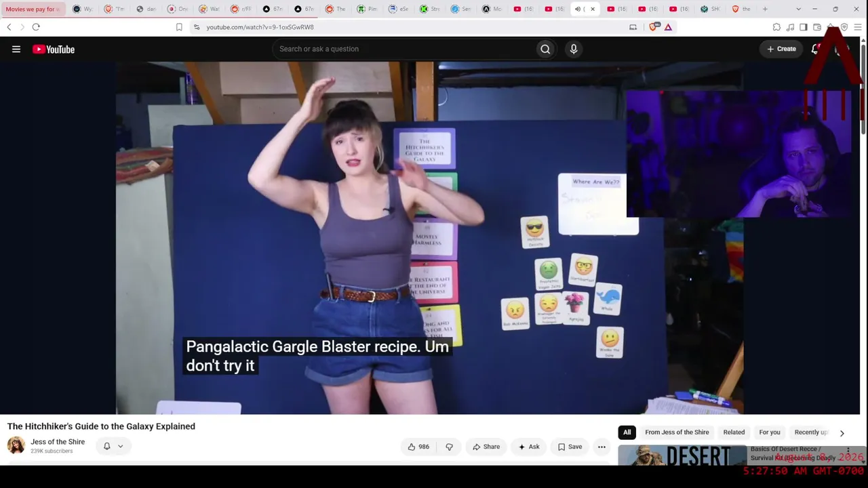Open the Brave Wallet icon

817,27
